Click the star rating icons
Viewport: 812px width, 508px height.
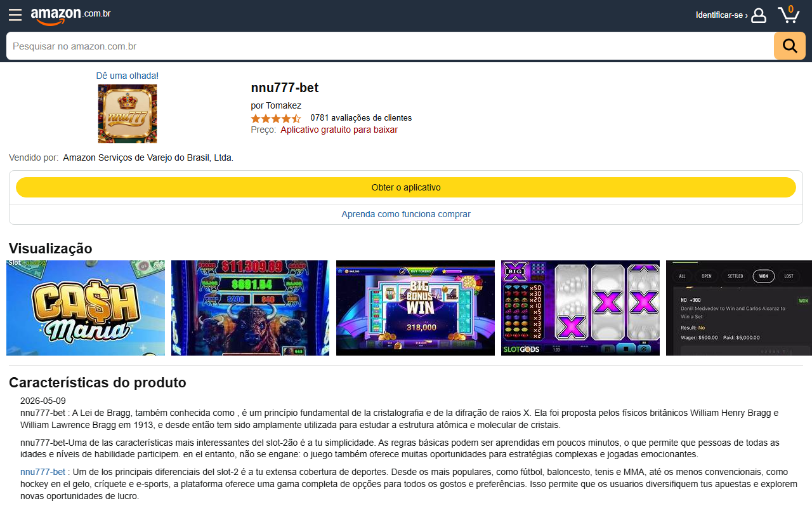click(276, 118)
